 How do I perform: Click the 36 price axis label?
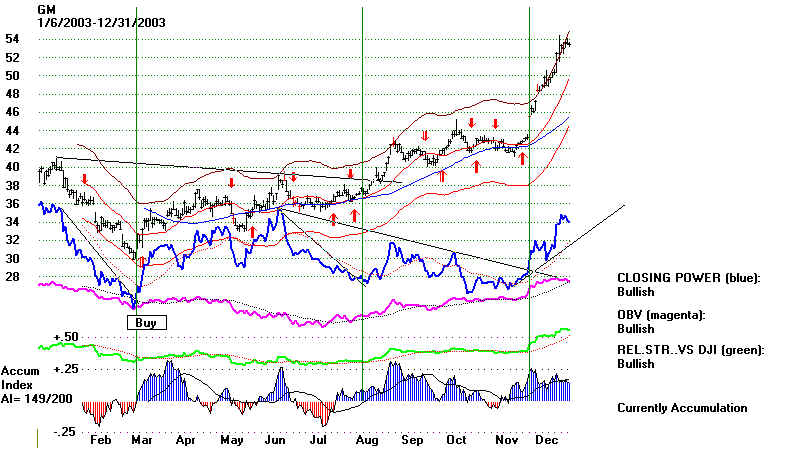[12, 204]
